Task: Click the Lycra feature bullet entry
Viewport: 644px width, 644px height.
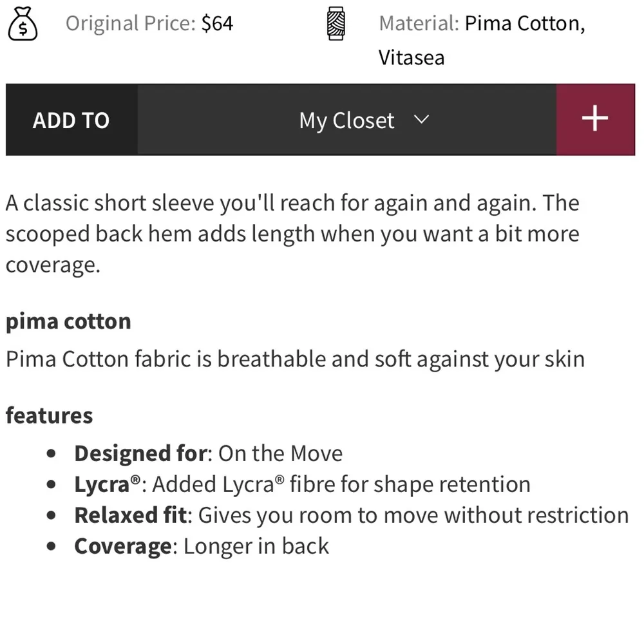Action: click(301, 484)
